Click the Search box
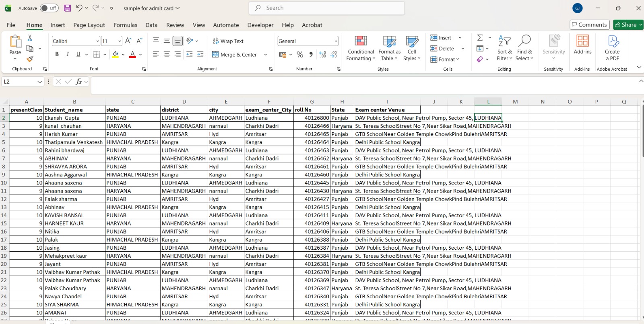The image size is (644, 324). click(x=327, y=8)
